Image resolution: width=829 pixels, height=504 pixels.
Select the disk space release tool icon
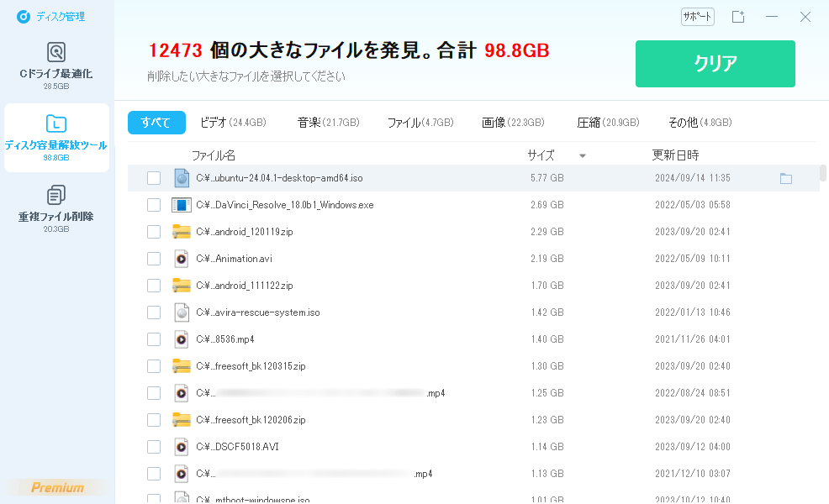pos(56,123)
